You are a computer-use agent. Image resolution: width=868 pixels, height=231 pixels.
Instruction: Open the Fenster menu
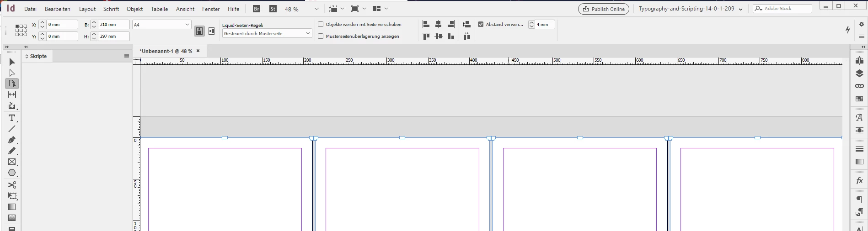coord(211,9)
